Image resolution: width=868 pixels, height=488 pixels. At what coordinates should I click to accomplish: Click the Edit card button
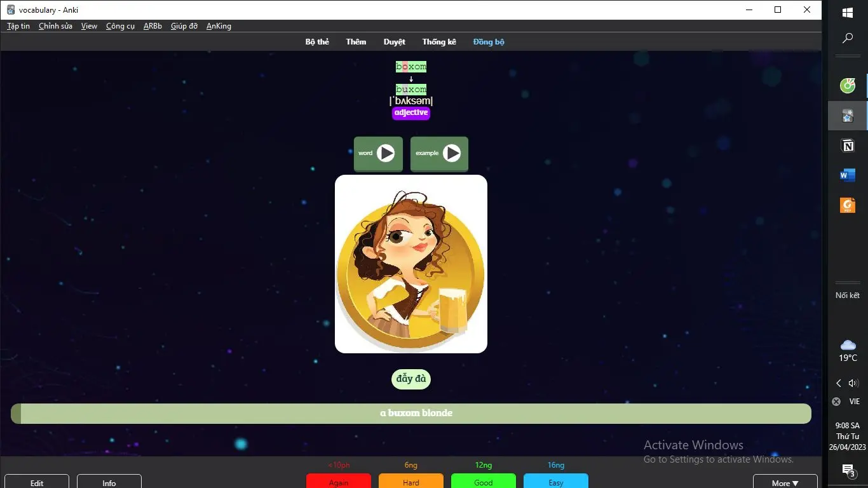tap(37, 482)
